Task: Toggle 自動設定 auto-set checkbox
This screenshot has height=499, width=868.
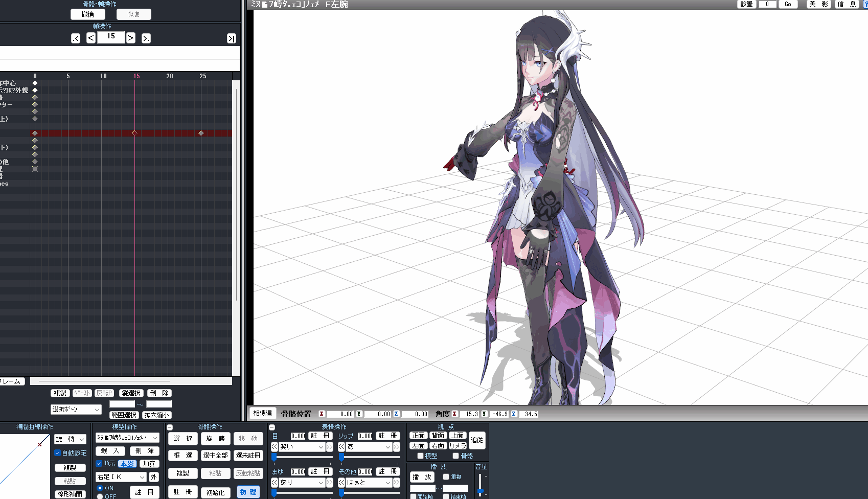Action: click(x=58, y=453)
